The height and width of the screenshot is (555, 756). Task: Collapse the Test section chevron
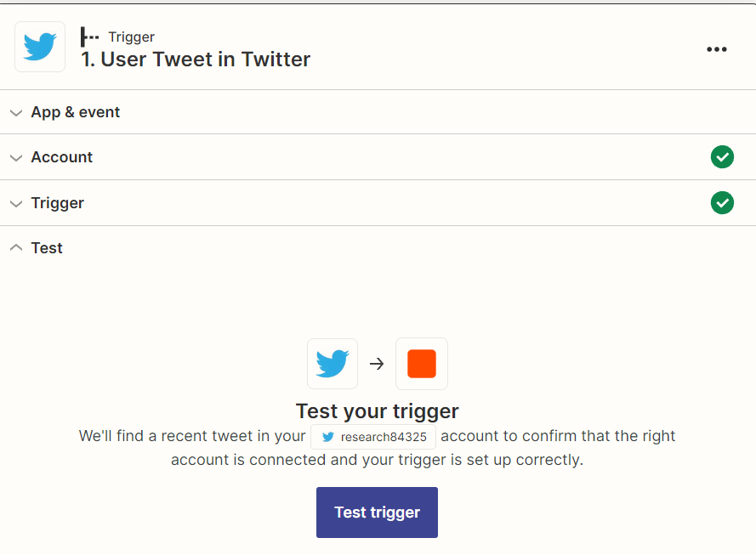(16, 247)
